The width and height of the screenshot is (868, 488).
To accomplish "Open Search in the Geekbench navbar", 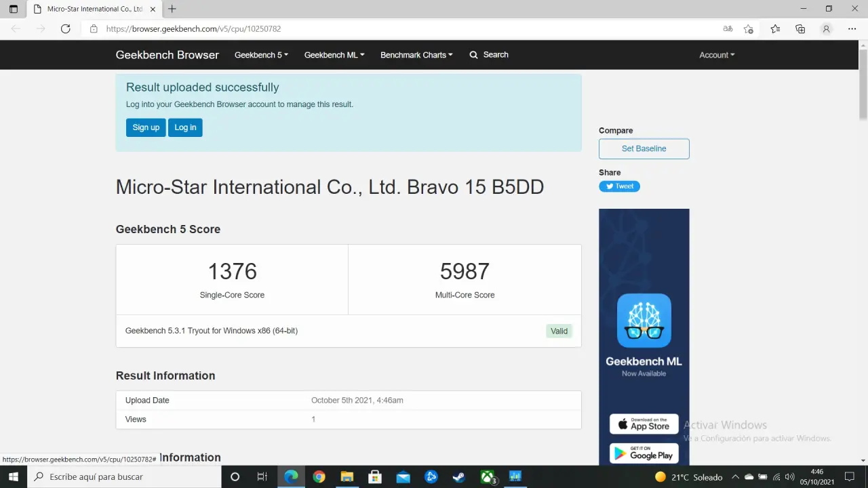I will click(x=489, y=55).
